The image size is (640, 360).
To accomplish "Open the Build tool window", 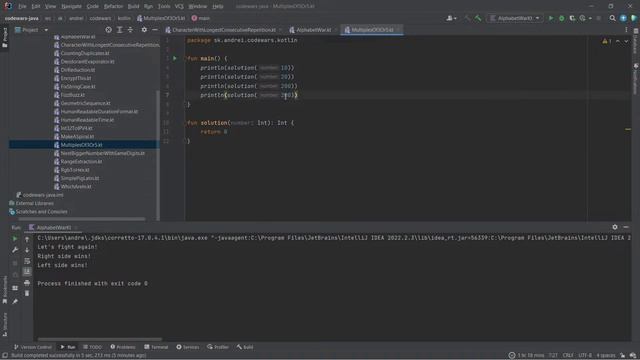I will (245, 347).
